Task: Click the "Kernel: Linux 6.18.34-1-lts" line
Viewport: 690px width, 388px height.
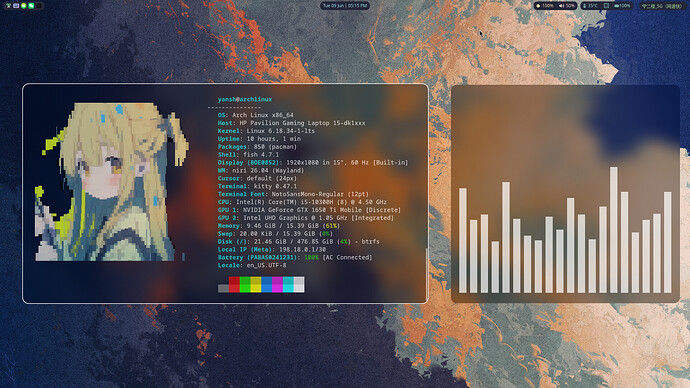Action: pos(266,131)
